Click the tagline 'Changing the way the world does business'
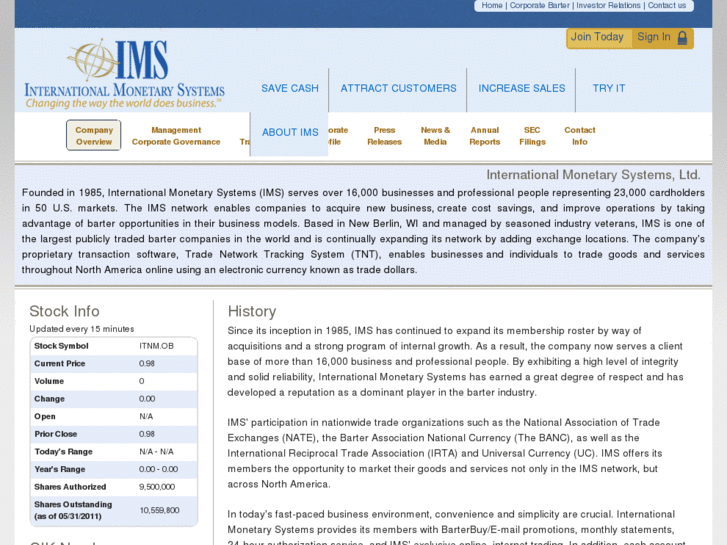 point(123,103)
